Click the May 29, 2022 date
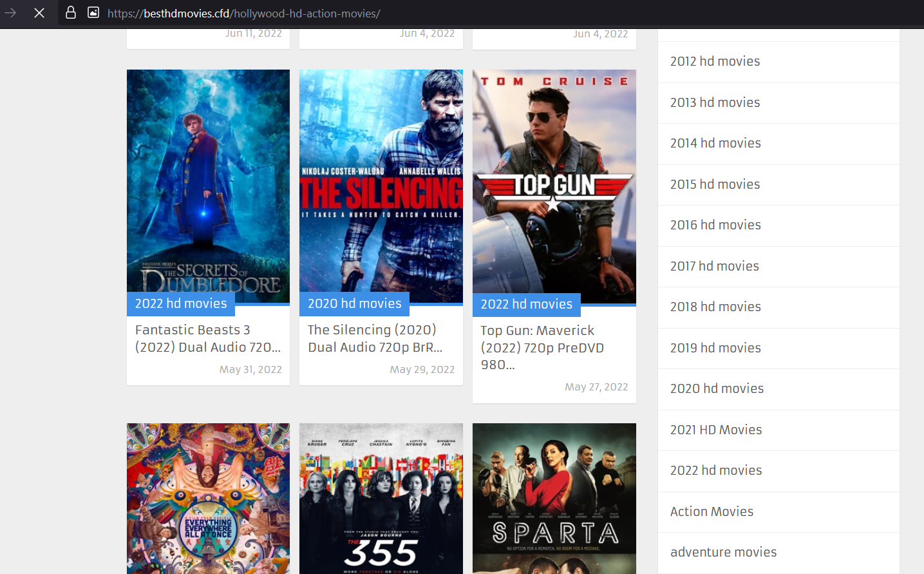924x574 pixels. 422,369
